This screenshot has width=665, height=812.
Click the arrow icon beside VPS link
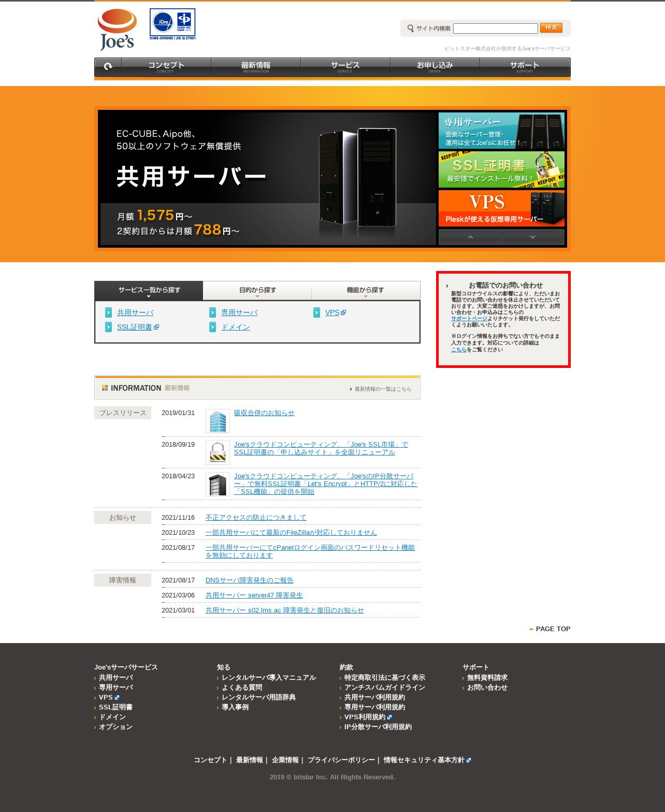coord(316,312)
